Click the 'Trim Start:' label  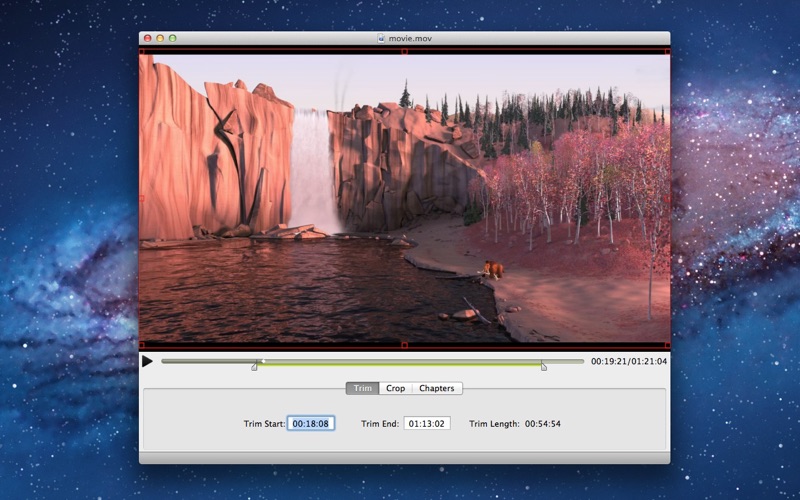click(264, 423)
